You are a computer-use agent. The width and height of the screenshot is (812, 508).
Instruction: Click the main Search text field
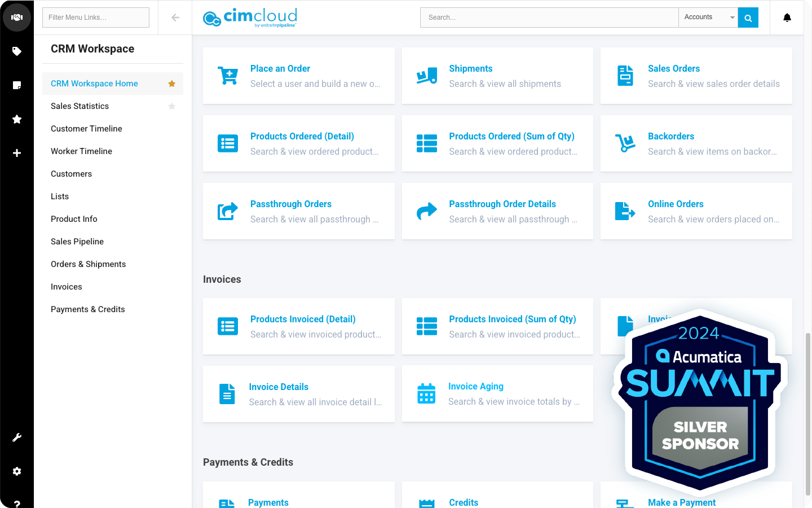click(x=549, y=17)
